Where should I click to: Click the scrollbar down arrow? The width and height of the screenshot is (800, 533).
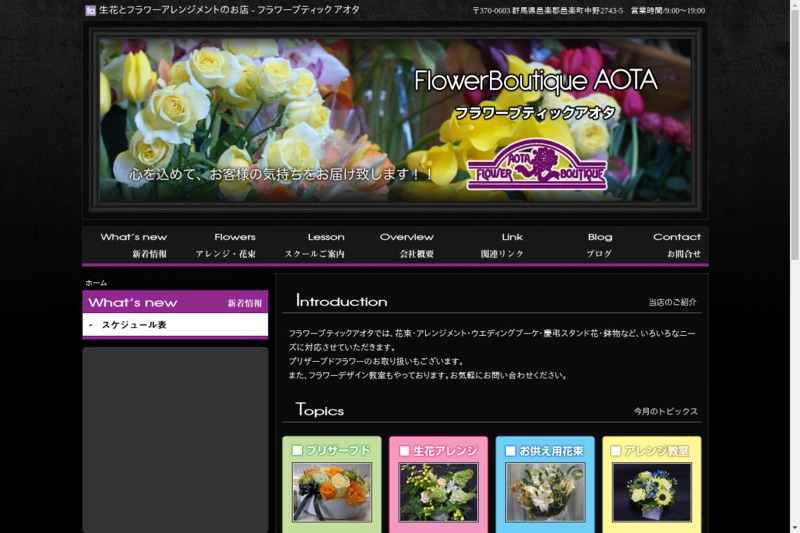tap(795, 528)
